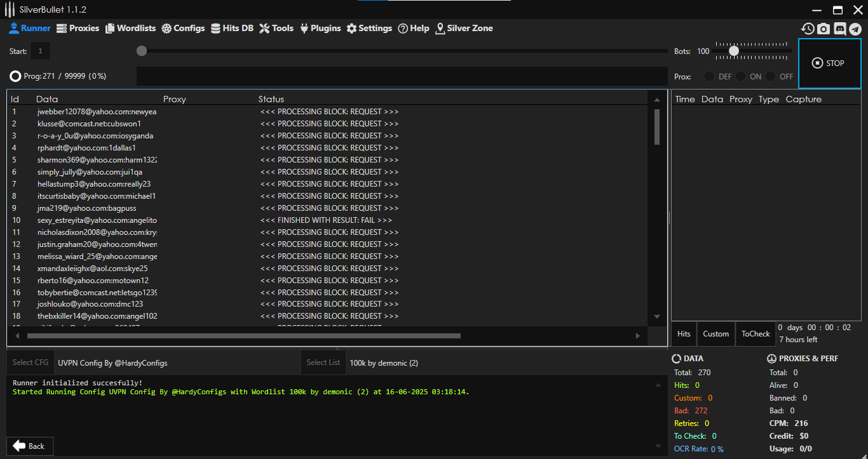This screenshot has height=459, width=868.
Task: Click the data table's scroll left arrow
Action: point(18,336)
